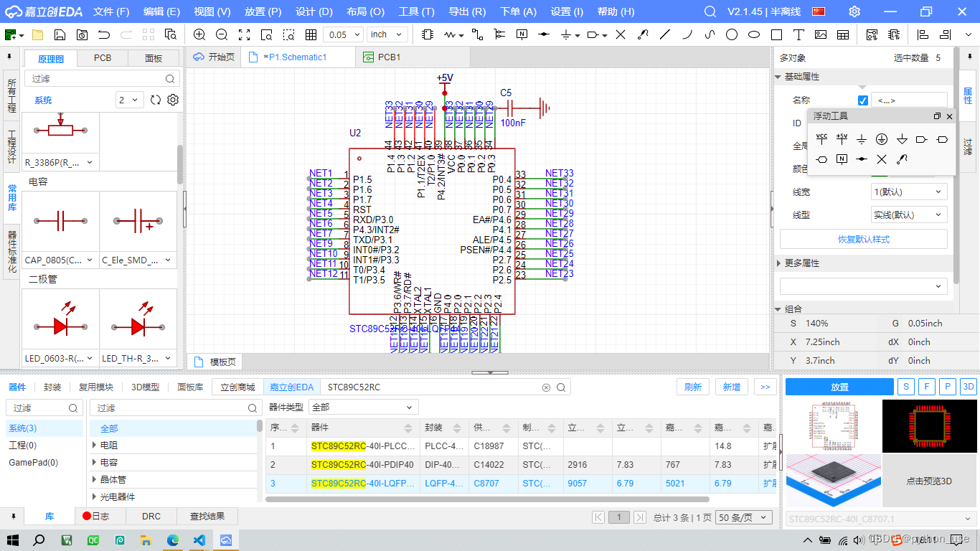
Task: Select the ellipse drawing tool
Action: pos(754,34)
